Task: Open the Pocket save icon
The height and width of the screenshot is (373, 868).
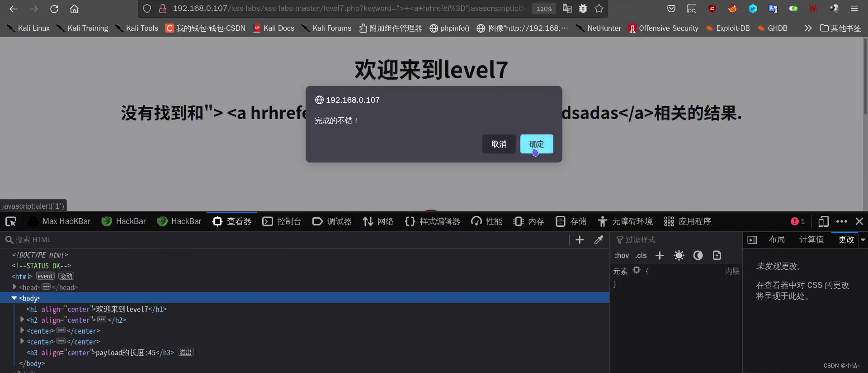Action: tap(671, 9)
